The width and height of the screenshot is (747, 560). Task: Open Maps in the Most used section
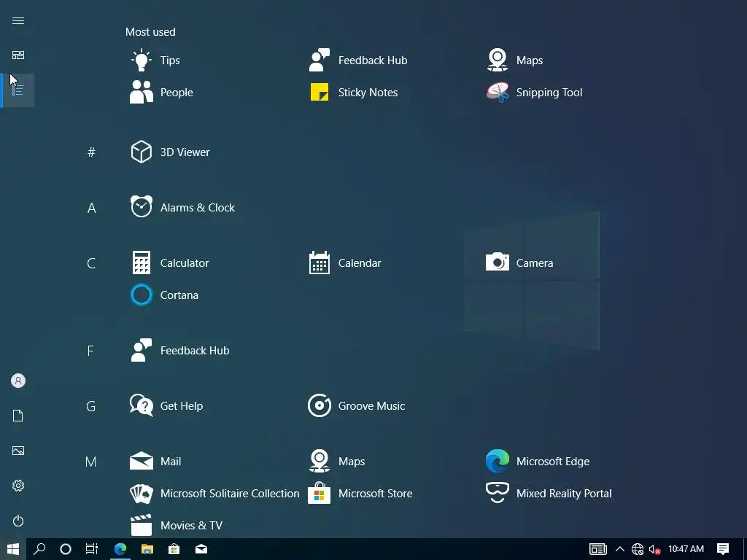pos(514,60)
